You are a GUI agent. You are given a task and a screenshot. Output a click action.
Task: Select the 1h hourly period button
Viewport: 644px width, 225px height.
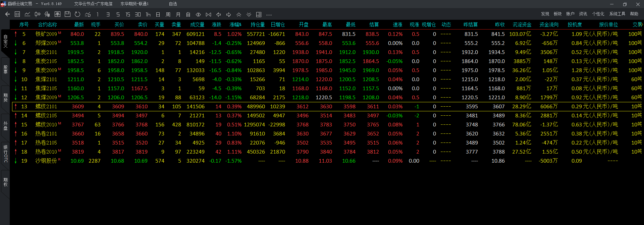coord(148,15)
